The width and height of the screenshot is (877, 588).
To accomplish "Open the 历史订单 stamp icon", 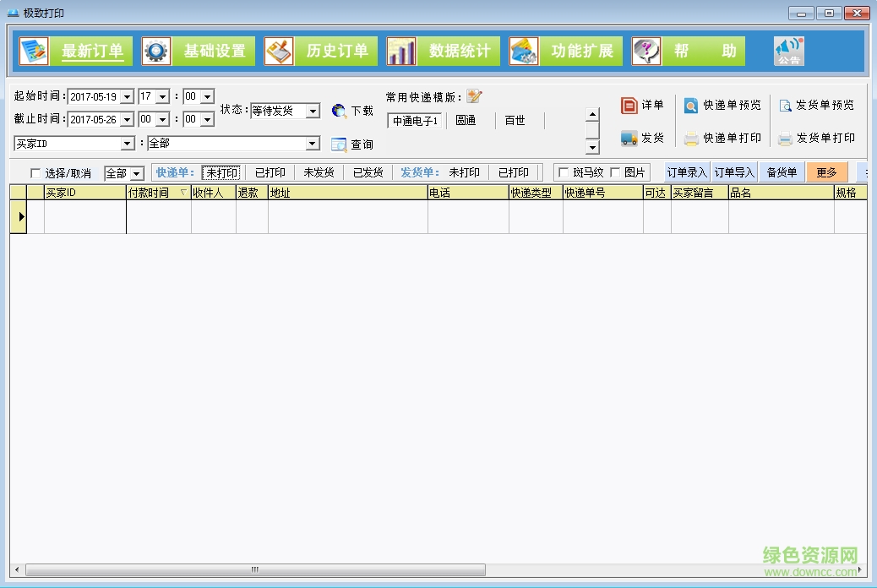I will pyautogui.click(x=279, y=51).
